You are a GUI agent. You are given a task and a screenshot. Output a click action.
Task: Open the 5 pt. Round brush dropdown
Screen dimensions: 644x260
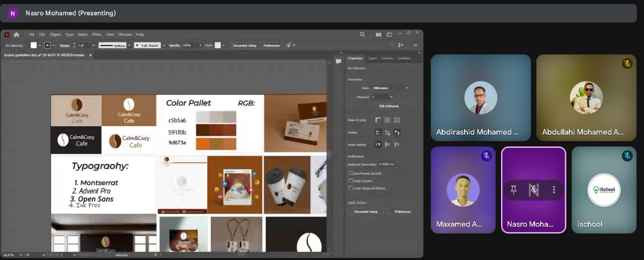tap(163, 46)
